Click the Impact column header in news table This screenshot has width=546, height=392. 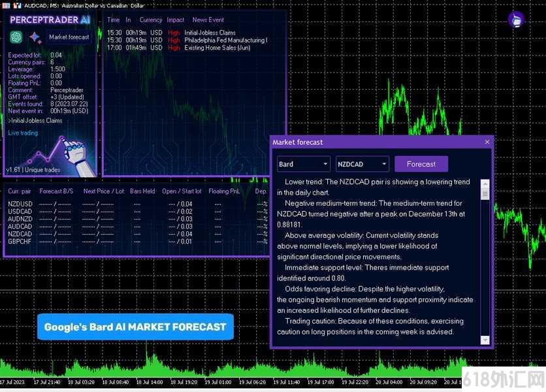tap(175, 20)
